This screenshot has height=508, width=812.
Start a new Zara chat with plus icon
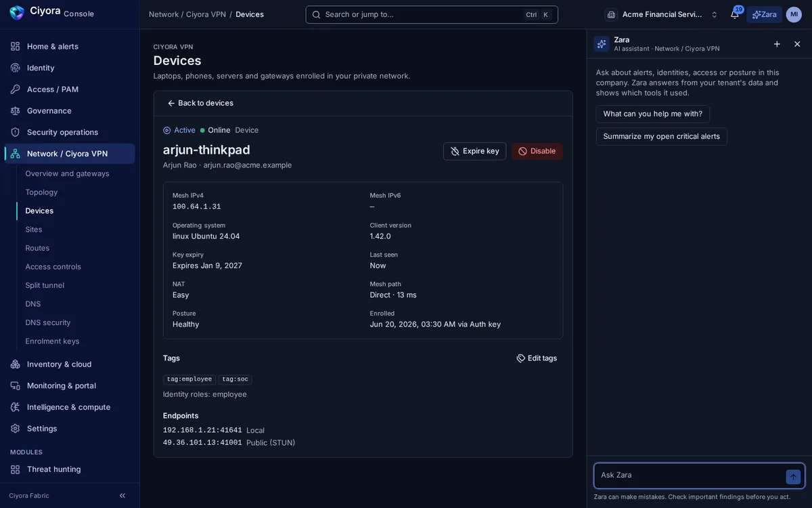[x=777, y=44]
